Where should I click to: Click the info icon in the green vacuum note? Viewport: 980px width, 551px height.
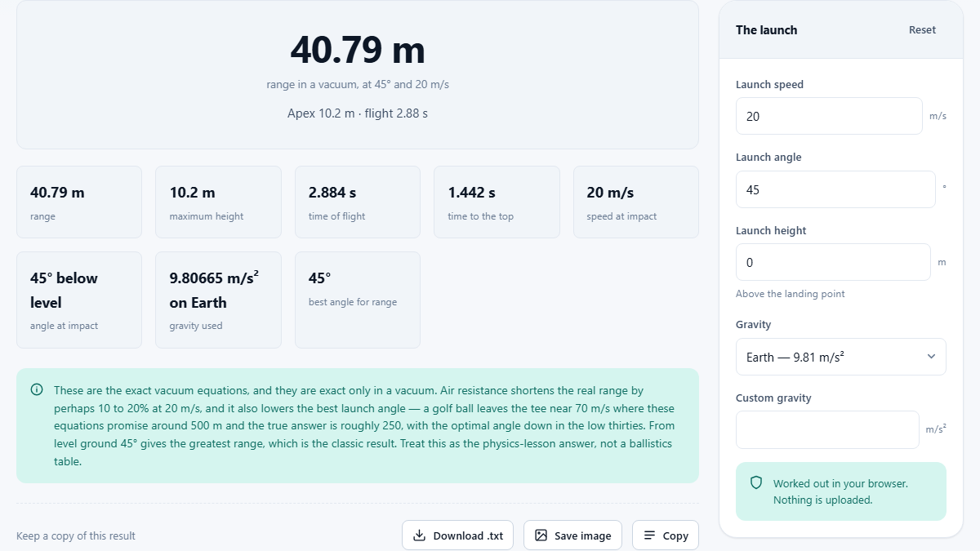tap(37, 390)
